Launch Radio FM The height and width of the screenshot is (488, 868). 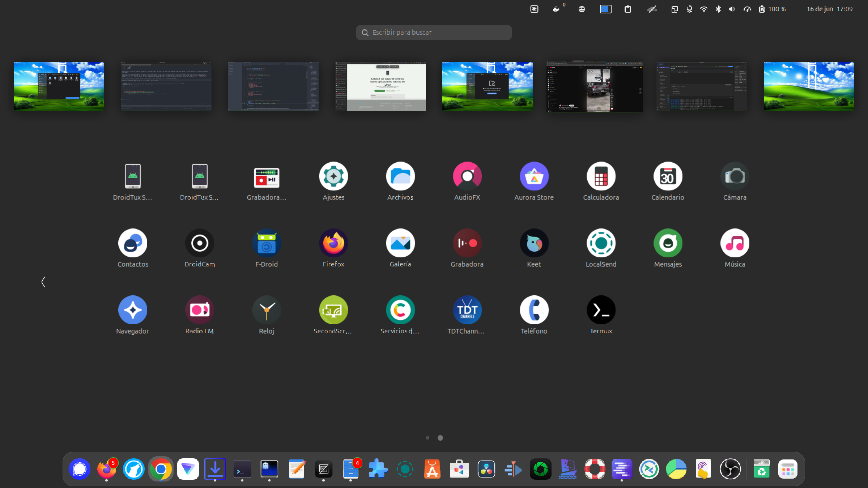[200, 310]
